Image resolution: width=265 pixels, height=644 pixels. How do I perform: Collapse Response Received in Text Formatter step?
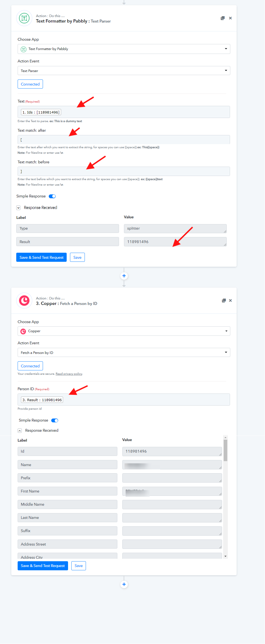tap(18, 208)
